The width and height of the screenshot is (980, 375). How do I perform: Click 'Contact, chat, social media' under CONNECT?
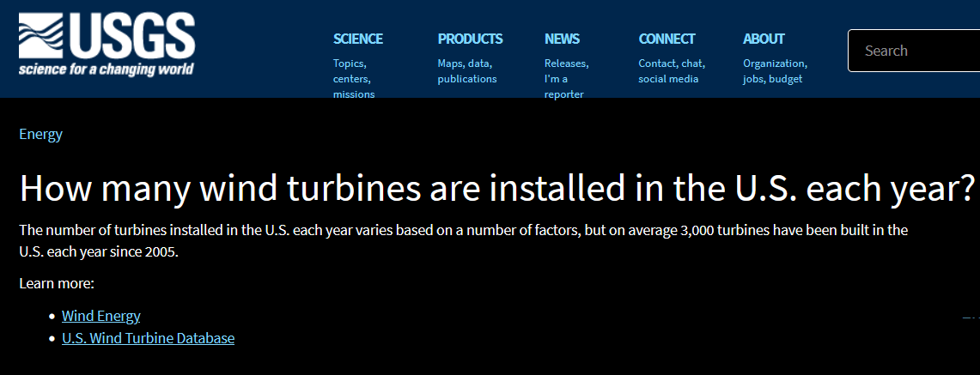pos(672,71)
